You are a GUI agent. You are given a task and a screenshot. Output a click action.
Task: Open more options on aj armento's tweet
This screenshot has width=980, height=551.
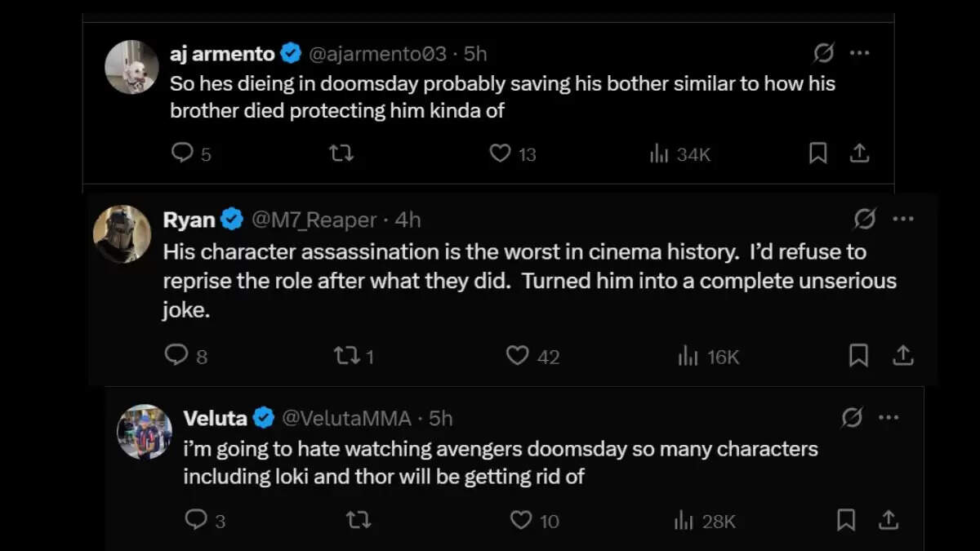pyautogui.click(x=859, y=54)
